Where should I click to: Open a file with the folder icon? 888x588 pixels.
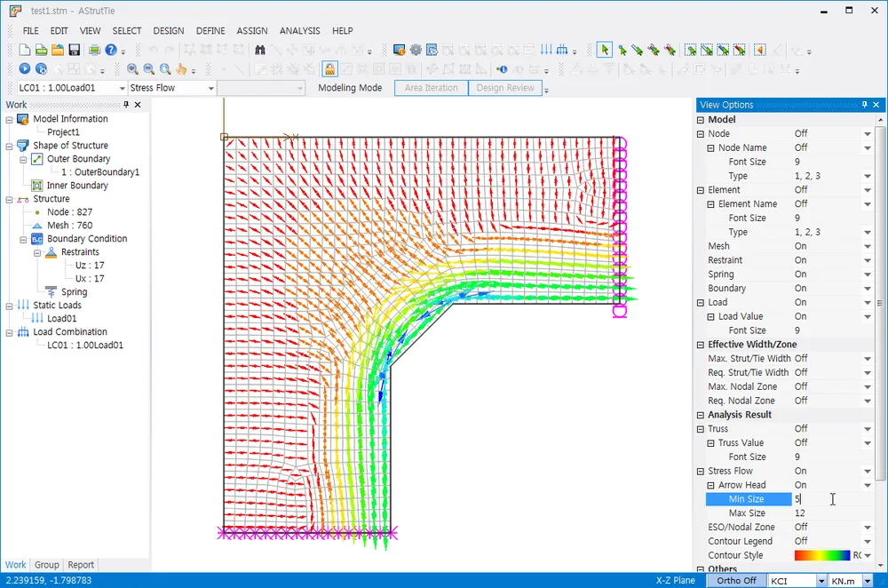[x=57, y=50]
